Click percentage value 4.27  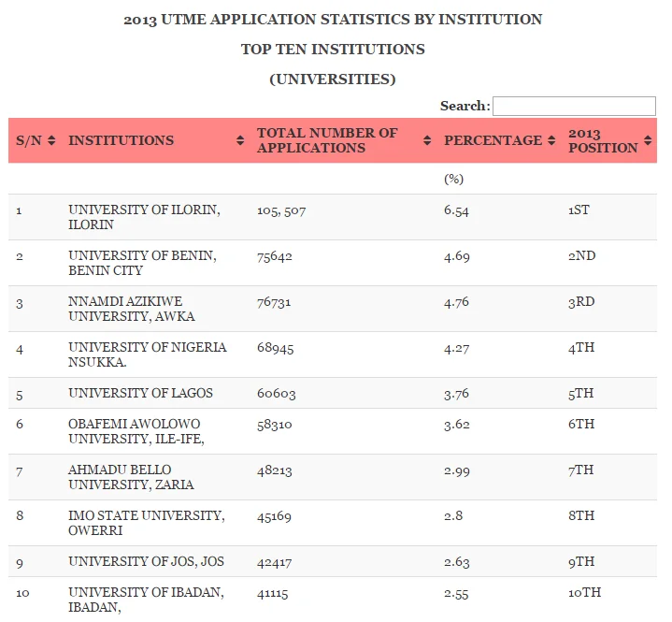click(456, 348)
